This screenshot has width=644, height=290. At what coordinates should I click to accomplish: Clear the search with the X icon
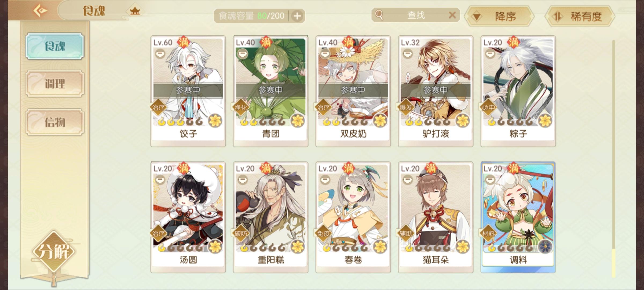coord(452,15)
